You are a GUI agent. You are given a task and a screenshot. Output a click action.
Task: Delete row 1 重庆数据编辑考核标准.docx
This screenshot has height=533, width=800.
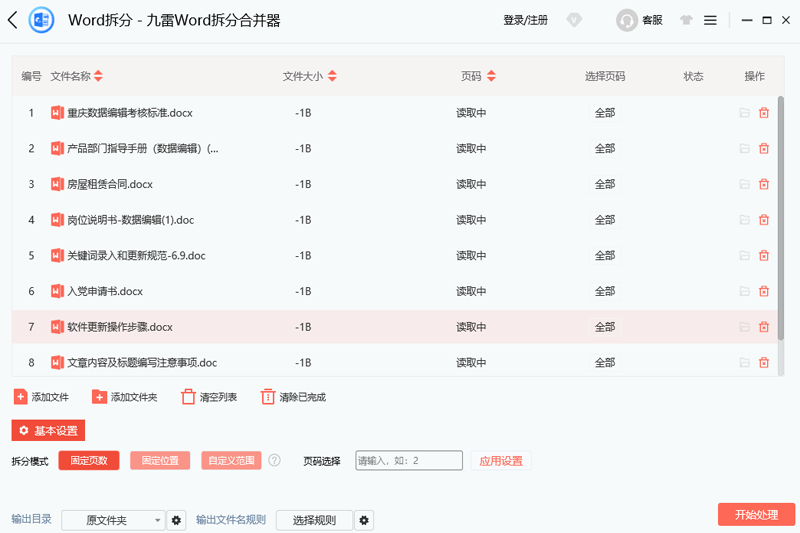click(x=764, y=113)
